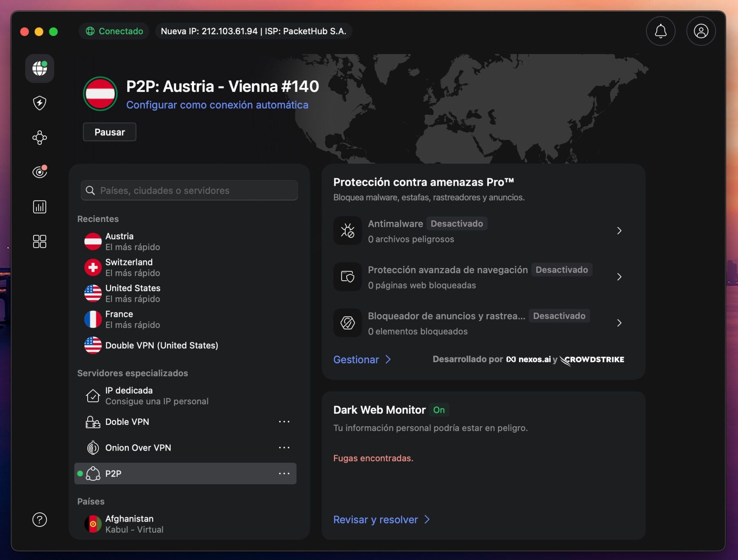Open the help question mark icon
This screenshot has height=560, width=738.
[x=40, y=519]
